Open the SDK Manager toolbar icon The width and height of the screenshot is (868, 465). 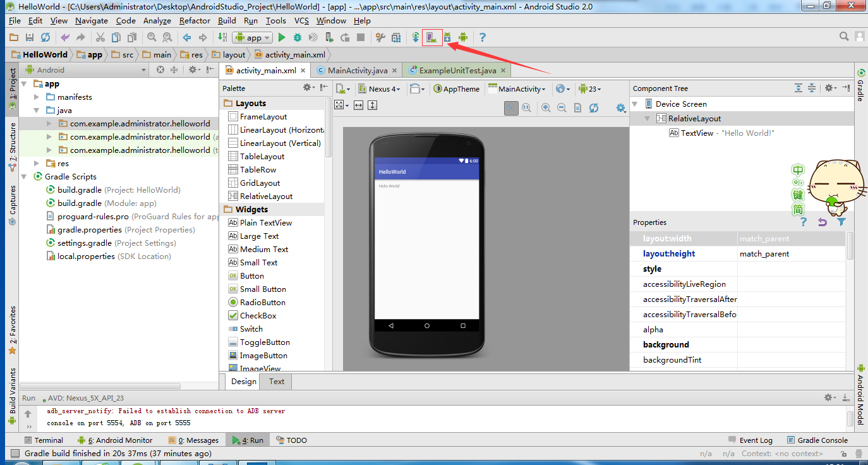448,37
